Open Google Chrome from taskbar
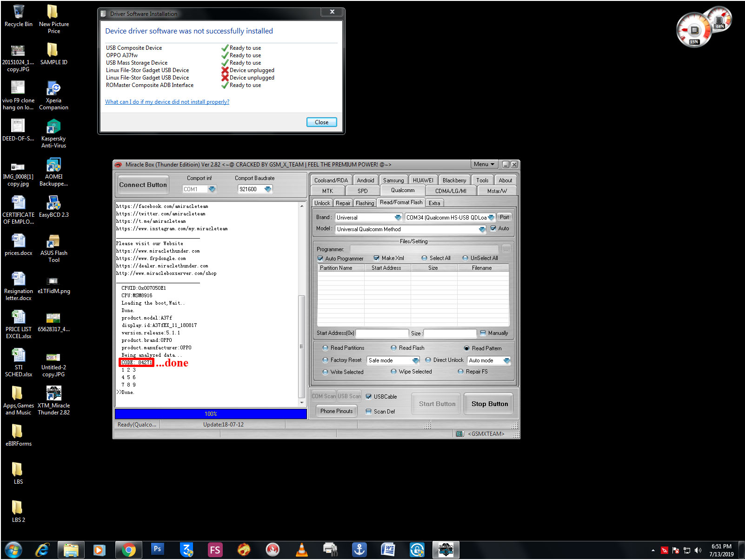The height and width of the screenshot is (560, 745). coord(128,550)
